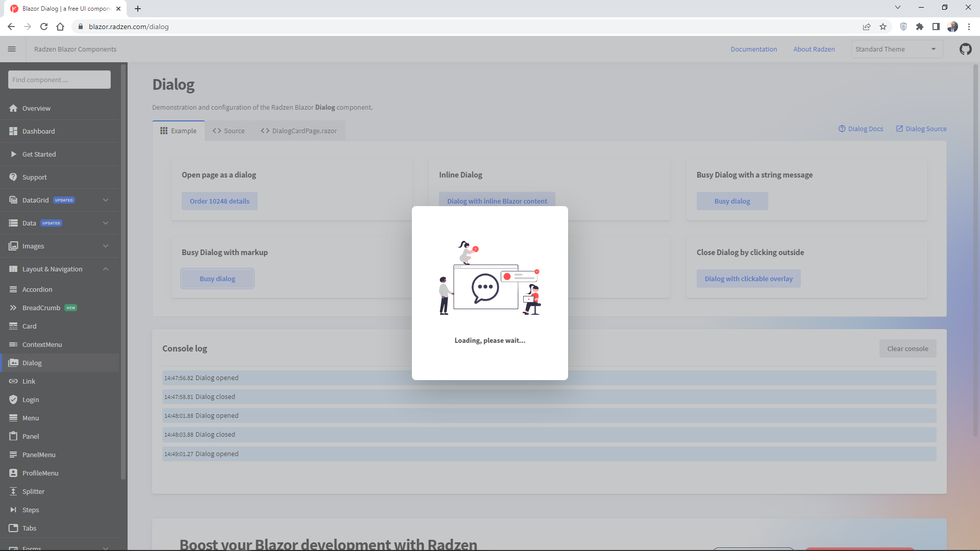Switch to the Source tab

[x=229, y=131]
